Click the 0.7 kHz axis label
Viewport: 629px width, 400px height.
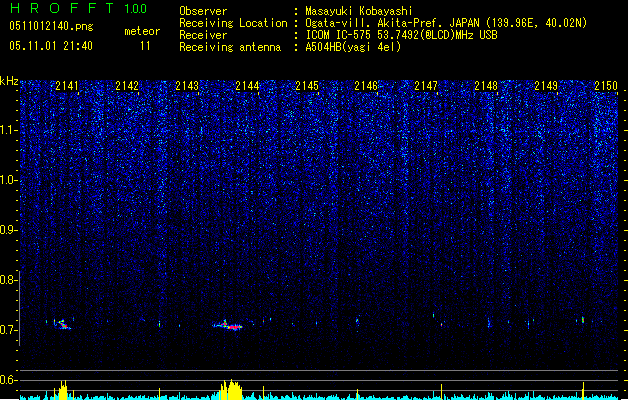click(9, 330)
